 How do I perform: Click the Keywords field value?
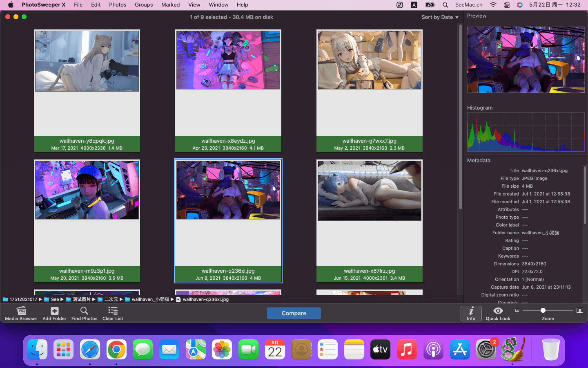[525, 256]
